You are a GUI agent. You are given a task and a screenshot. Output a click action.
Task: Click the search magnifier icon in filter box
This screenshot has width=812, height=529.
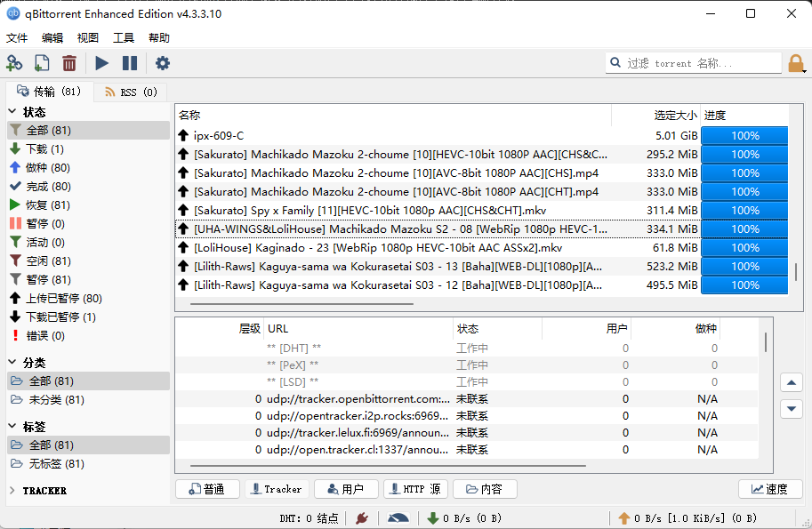615,62
